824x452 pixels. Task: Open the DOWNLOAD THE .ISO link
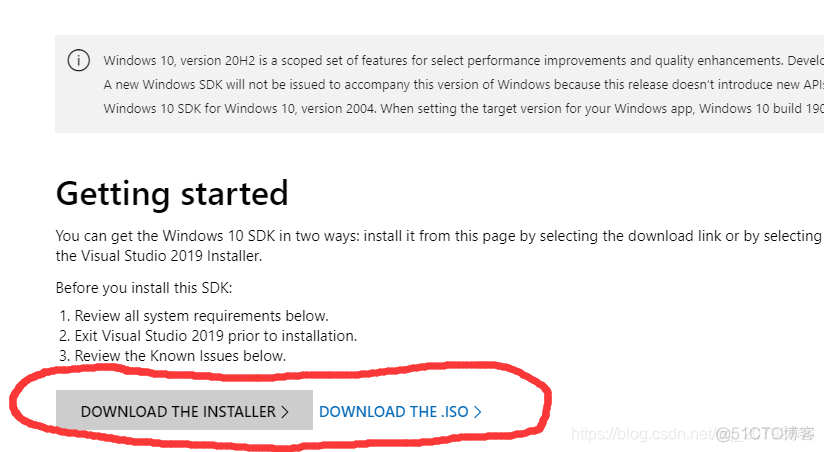(x=400, y=412)
